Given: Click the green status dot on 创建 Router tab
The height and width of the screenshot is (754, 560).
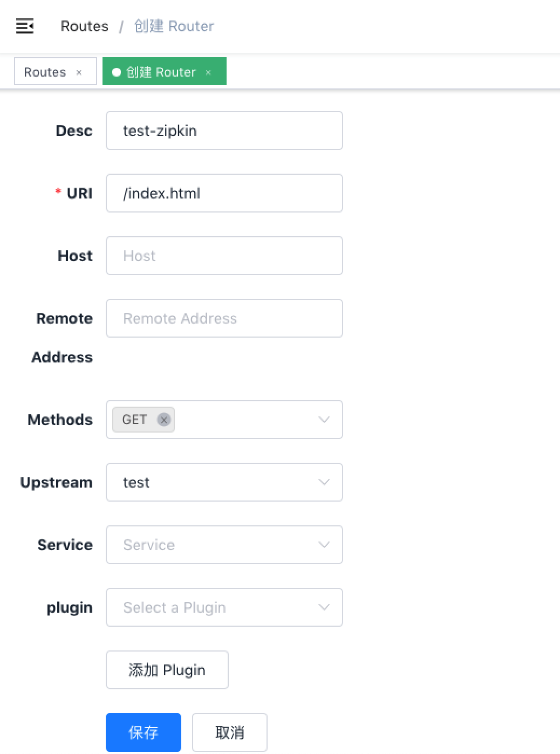Looking at the screenshot, I should click(117, 72).
